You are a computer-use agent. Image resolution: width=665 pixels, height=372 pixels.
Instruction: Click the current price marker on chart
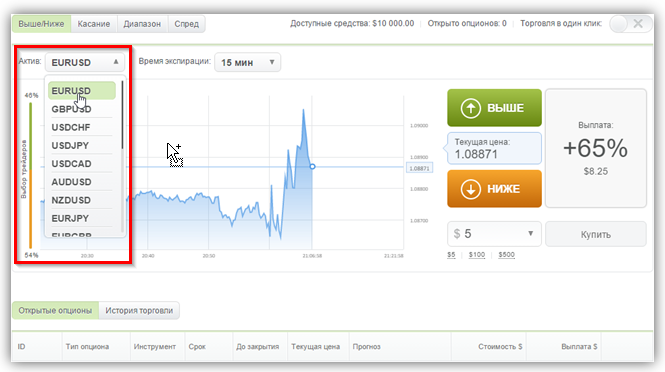(x=312, y=167)
